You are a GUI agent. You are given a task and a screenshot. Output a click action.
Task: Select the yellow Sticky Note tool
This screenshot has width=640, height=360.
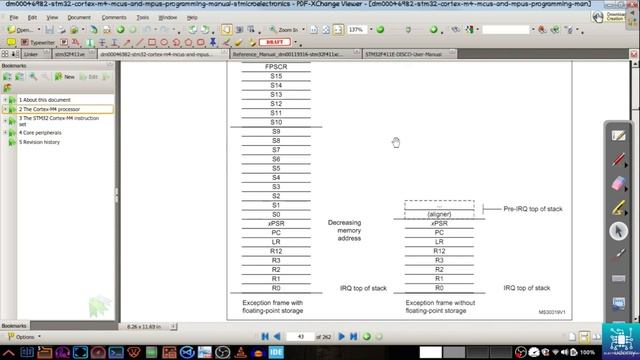11,42
